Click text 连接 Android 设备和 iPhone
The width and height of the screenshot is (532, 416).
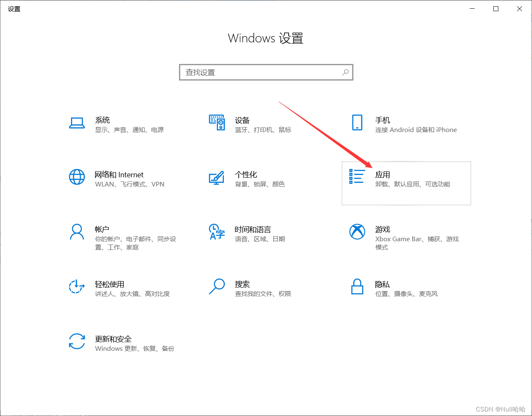tap(416, 130)
